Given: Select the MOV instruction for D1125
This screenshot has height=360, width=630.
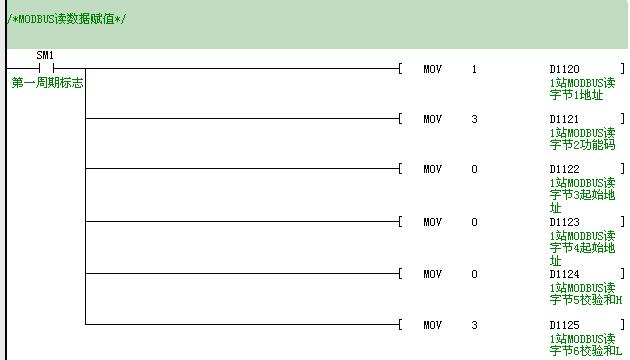Looking at the screenshot, I should (x=432, y=325).
